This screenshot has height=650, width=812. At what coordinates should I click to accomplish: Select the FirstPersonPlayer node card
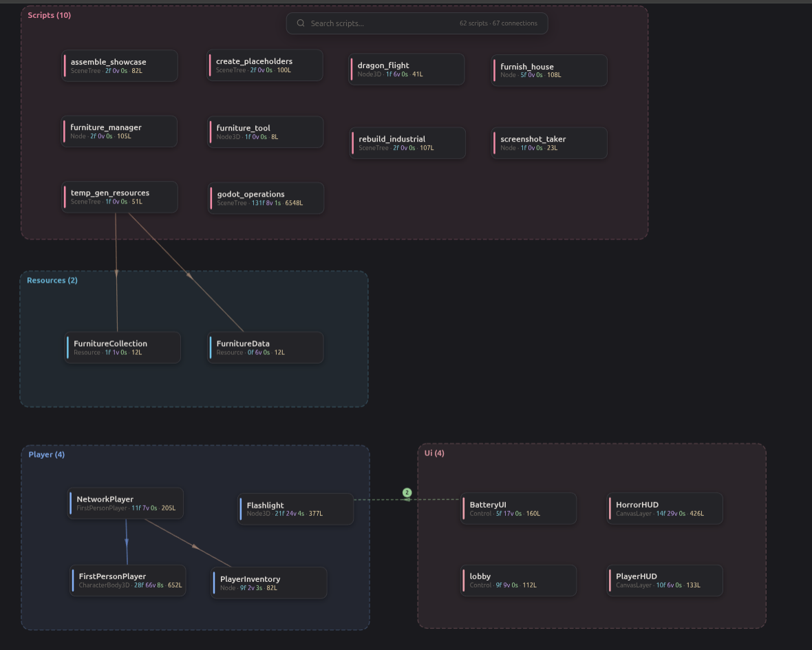(x=127, y=580)
